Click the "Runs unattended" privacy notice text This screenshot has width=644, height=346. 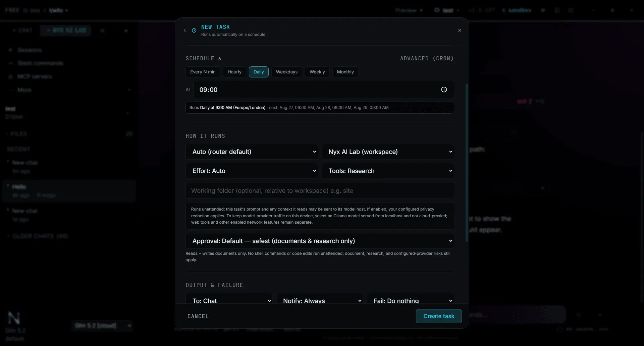coord(320,216)
